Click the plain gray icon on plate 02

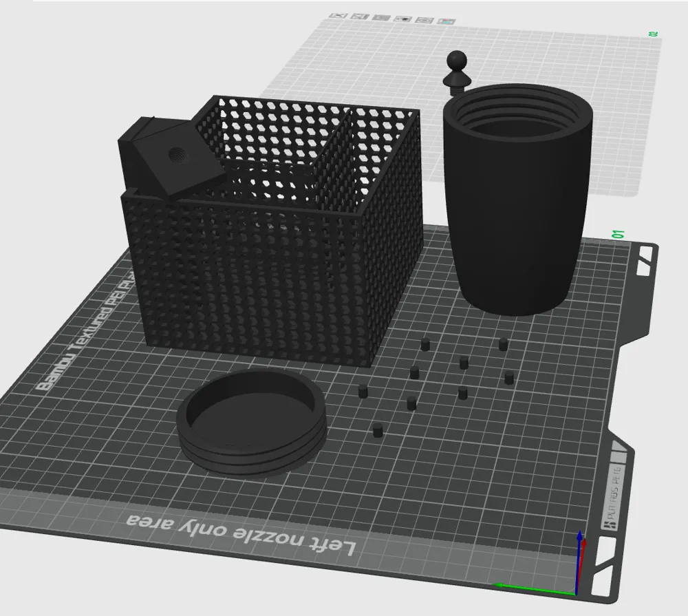381,18
